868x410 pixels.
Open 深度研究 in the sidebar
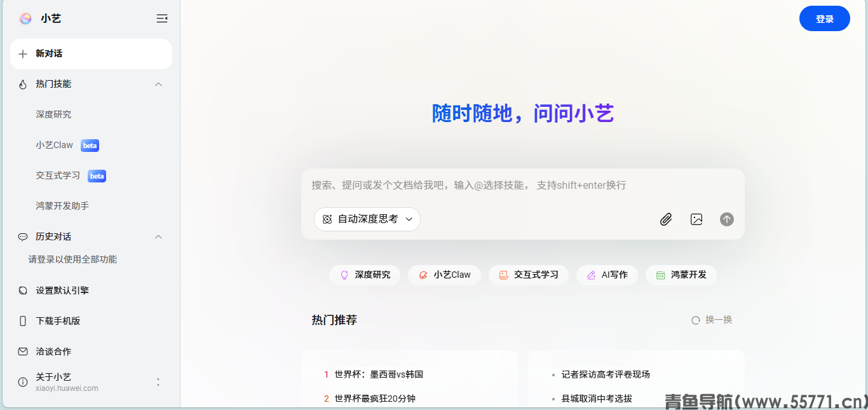click(53, 114)
